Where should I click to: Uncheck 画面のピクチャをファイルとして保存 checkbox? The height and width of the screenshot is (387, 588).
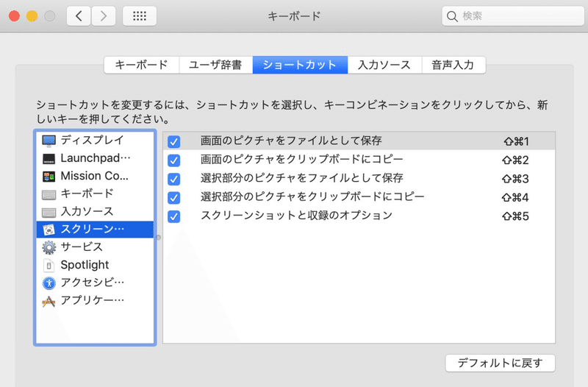[x=173, y=141]
